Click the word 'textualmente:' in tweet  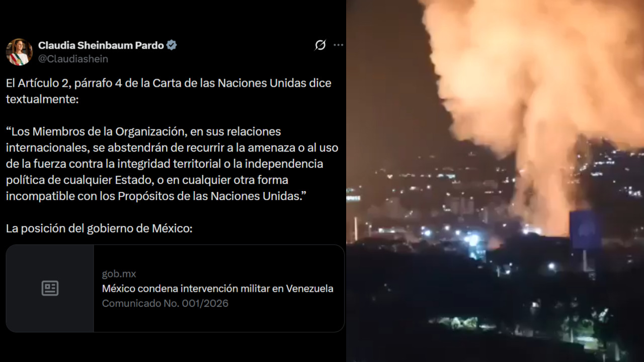[x=42, y=99]
